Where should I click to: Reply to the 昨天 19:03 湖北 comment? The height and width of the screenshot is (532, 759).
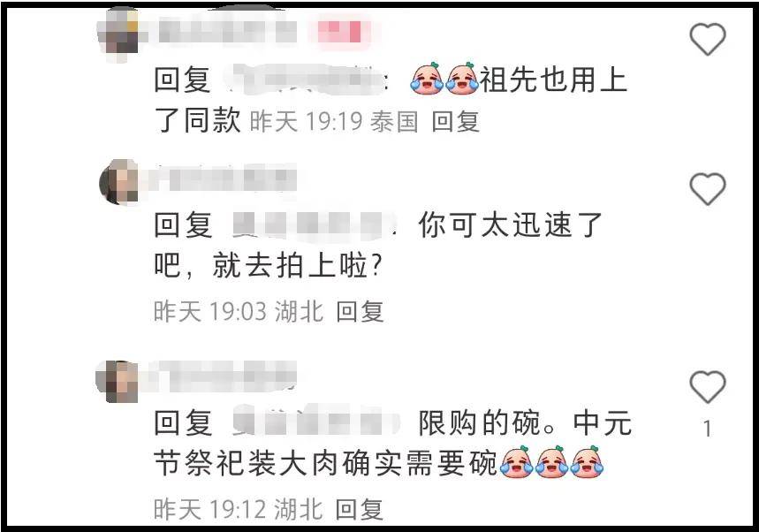point(361,311)
